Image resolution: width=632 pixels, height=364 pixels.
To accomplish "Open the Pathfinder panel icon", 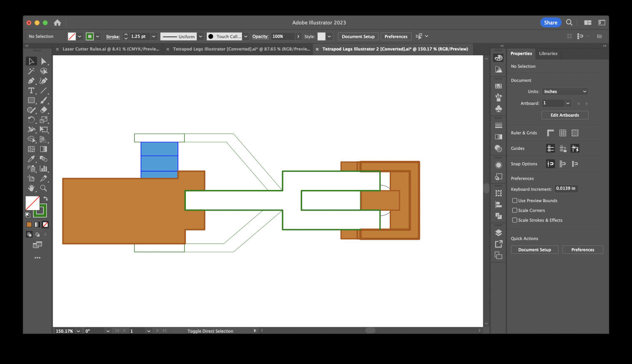I will 498,216.
